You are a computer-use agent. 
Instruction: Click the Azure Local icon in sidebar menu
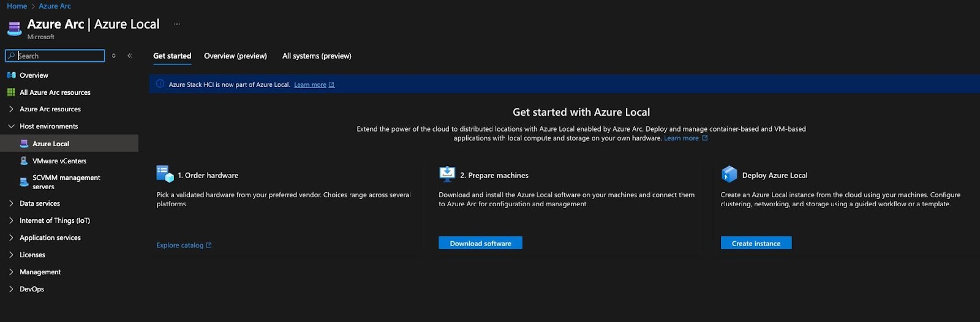point(24,144)
